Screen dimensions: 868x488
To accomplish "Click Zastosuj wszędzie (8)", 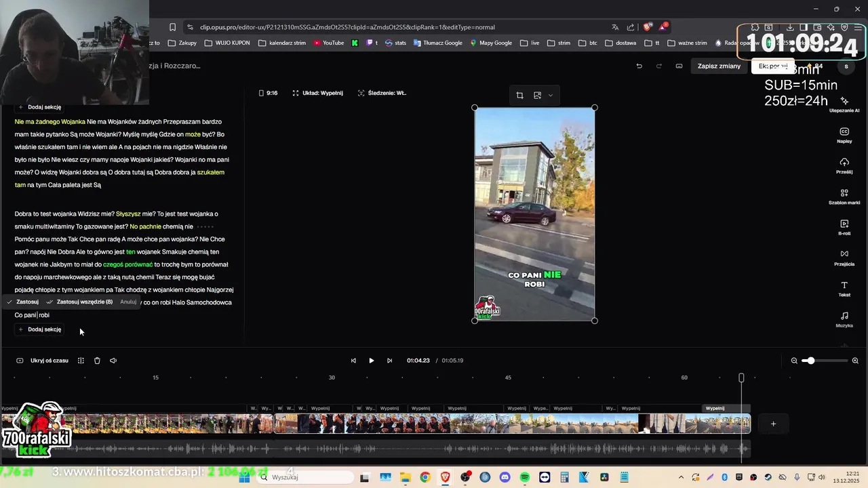I will [80, 302].
